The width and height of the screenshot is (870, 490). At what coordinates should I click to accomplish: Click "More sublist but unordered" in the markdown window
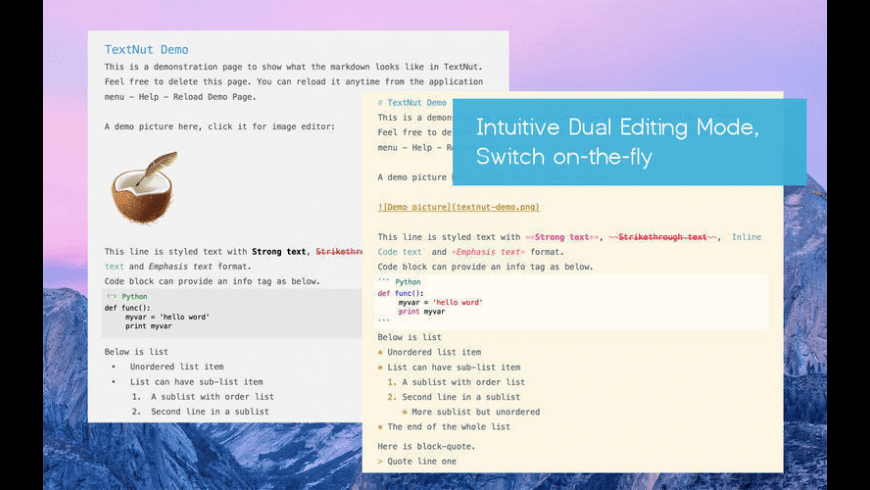click(x=476, y=412)
